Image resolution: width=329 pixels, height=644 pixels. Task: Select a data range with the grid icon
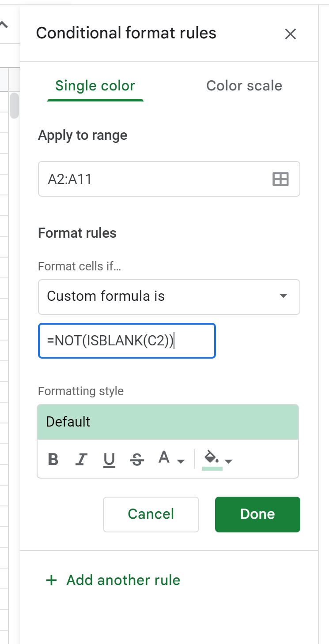click(281, 179)
